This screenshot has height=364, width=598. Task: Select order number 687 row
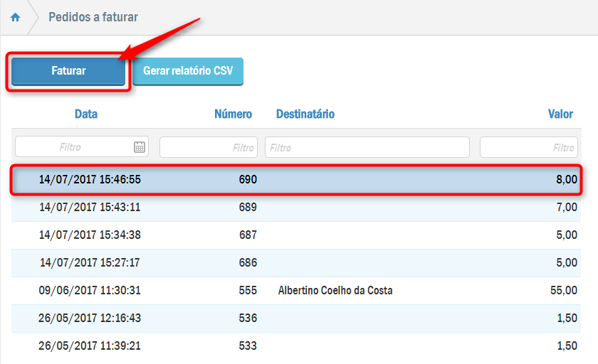click(x=295, y=235)
